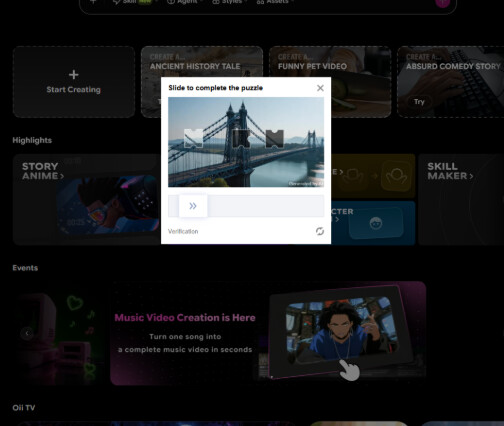Click Try on Absurd Comedy Story card

point(419,102)
